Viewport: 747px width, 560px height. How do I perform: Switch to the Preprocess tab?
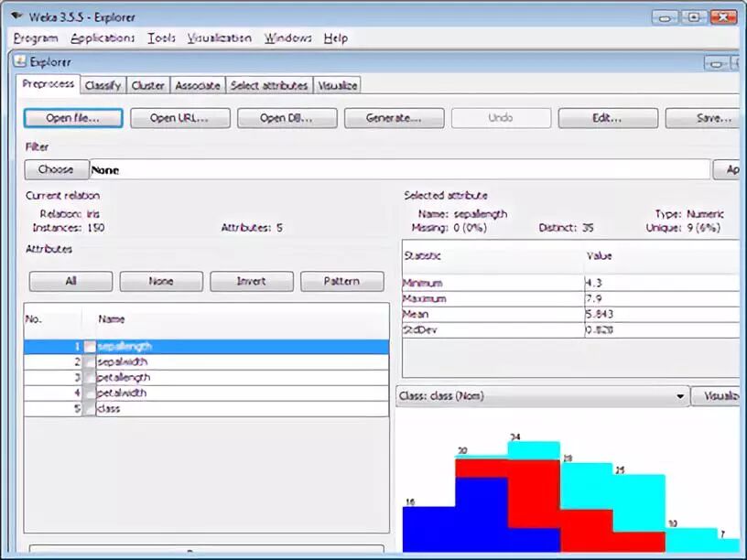pyautogui.click(x=49, y=84)
